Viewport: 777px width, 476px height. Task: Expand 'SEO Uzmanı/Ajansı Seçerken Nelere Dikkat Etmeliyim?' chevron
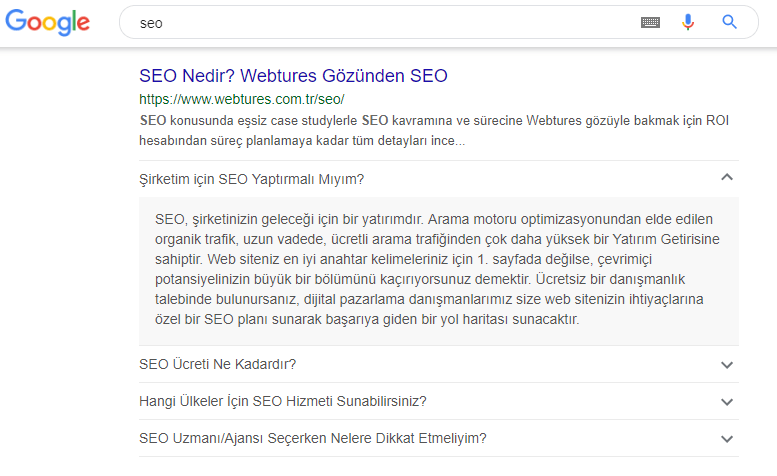[x=726, y=439]
